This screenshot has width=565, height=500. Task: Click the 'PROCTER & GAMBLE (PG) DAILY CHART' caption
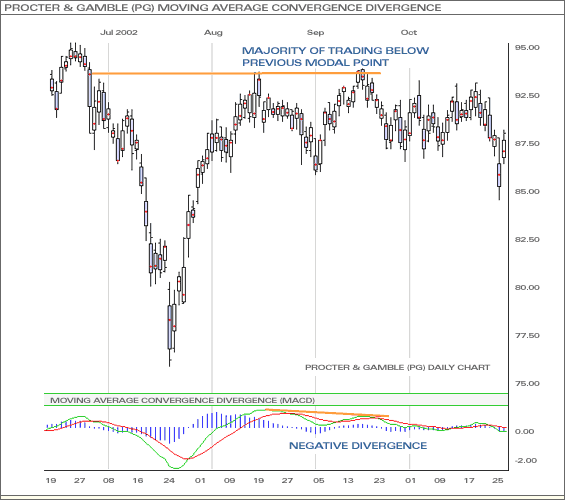(397, 367)
